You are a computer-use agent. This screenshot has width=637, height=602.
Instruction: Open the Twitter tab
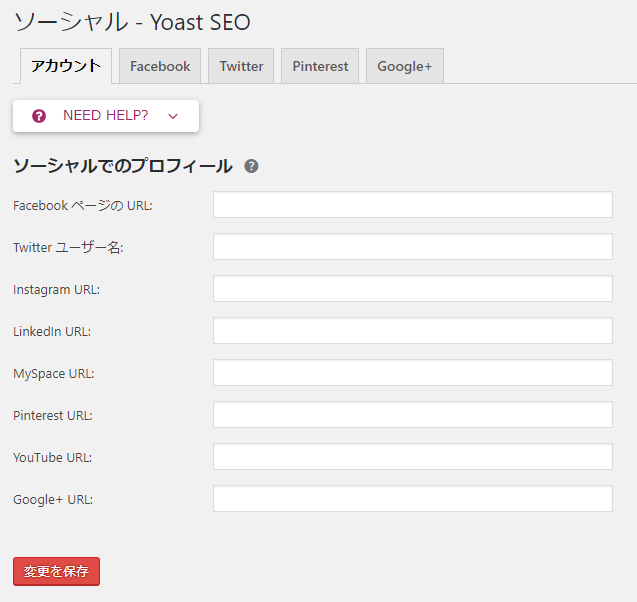241,66
